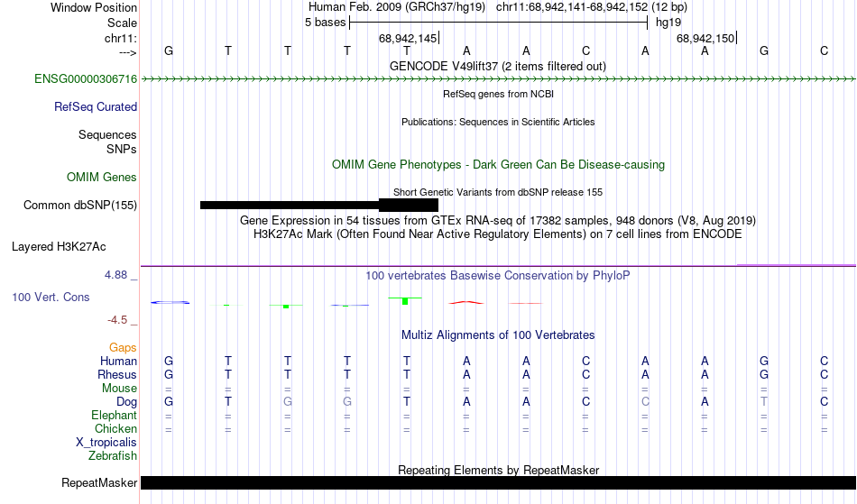This screenshot has width=857, height=504.
Task: Click the hg19 label beside the scale bar
Action: tap(668, 23)
